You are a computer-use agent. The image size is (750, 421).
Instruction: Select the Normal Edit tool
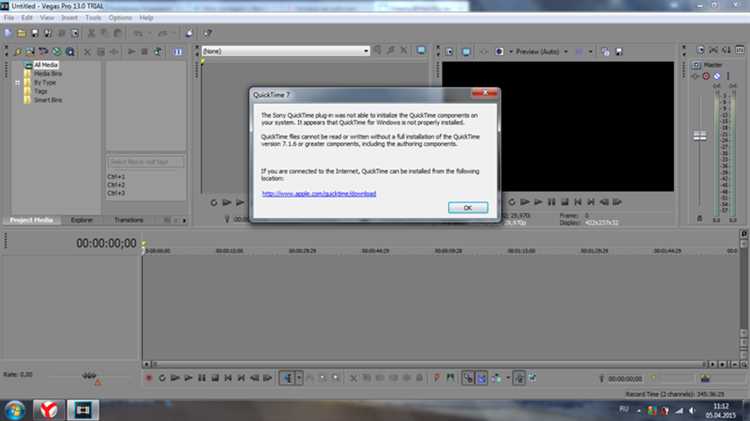coord(287,378)
